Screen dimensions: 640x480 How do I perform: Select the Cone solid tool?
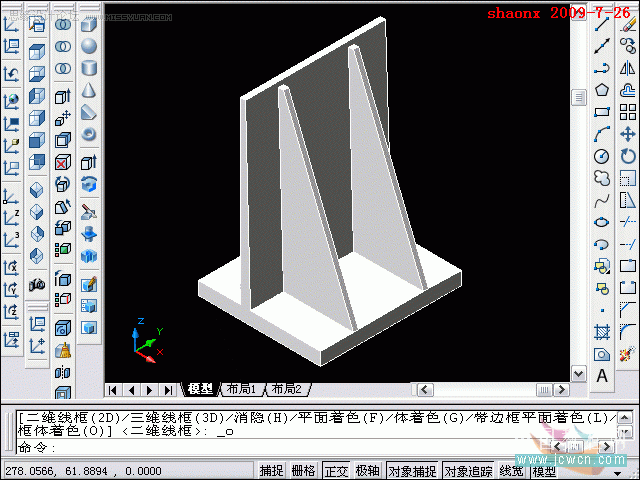click(89, 90)
